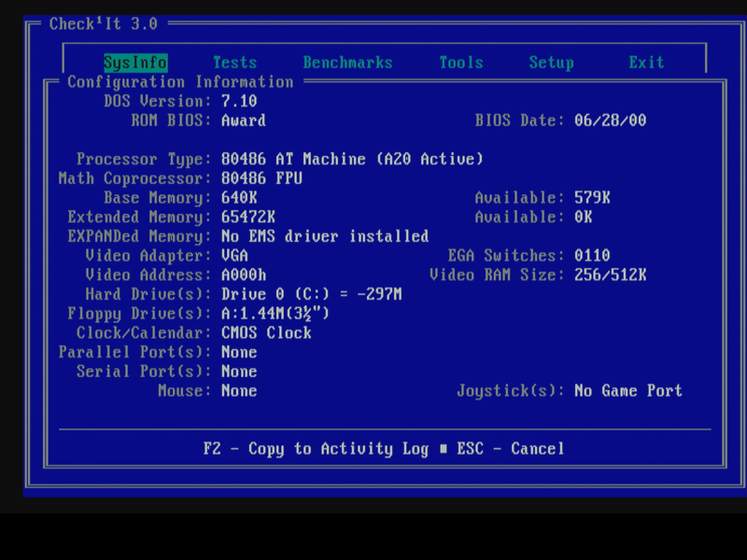Select the EGA switches value 0110
Screen dimensions: 747x560
592,256
